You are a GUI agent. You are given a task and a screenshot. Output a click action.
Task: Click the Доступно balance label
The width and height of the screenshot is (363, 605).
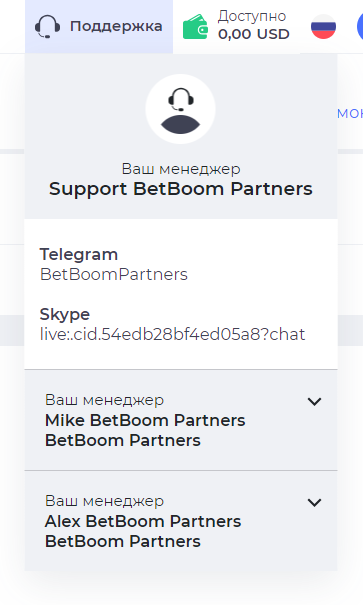pyautogui.click(x=252, y=16)
